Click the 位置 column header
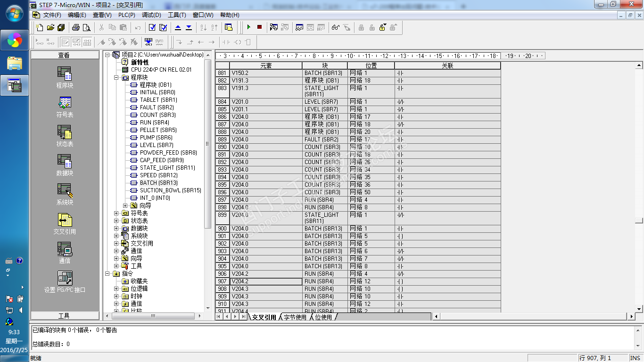The width and height of the screenshot is (644, 362). pyautogui.click(x=371, y=66)
